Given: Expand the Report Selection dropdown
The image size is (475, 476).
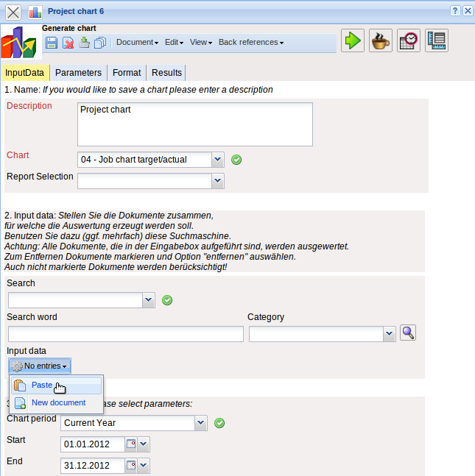Looking at the screenshot, I should 217,180.
